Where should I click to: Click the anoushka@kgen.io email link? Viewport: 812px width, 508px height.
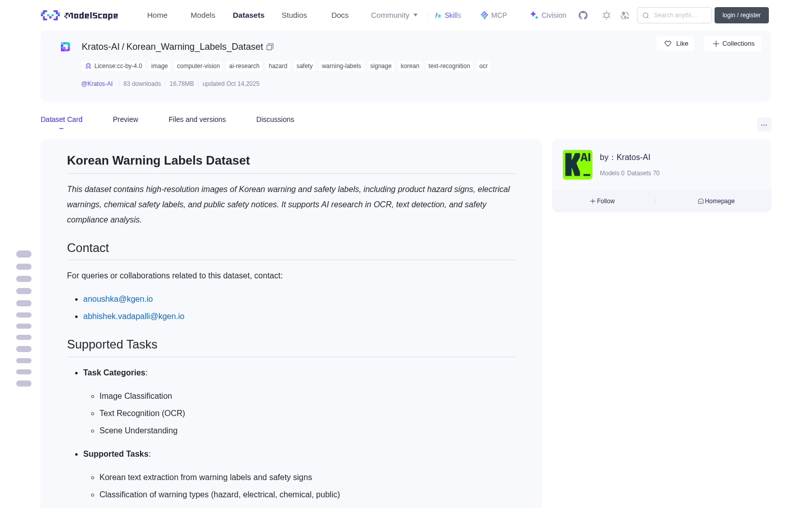[x=118, y=299]
